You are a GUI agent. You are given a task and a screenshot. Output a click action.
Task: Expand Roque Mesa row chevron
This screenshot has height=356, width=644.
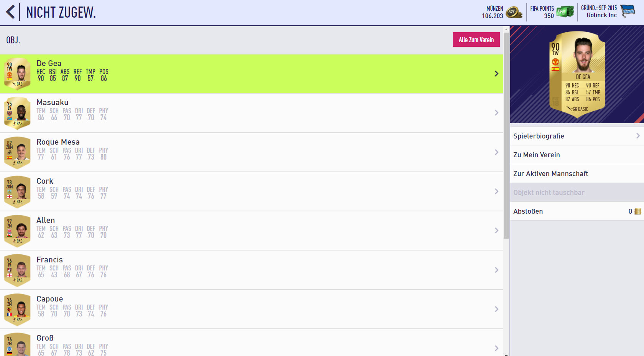(496, 152)
